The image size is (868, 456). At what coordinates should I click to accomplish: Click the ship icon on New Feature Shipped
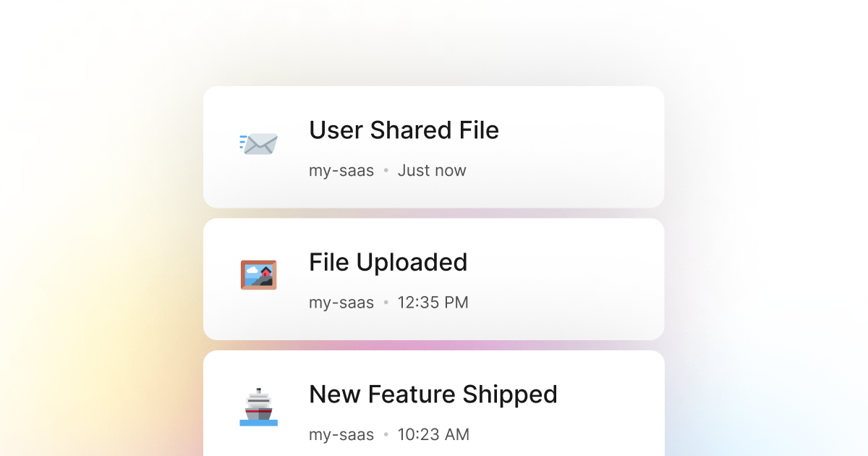pyautogui.click(x=258, y=407)
